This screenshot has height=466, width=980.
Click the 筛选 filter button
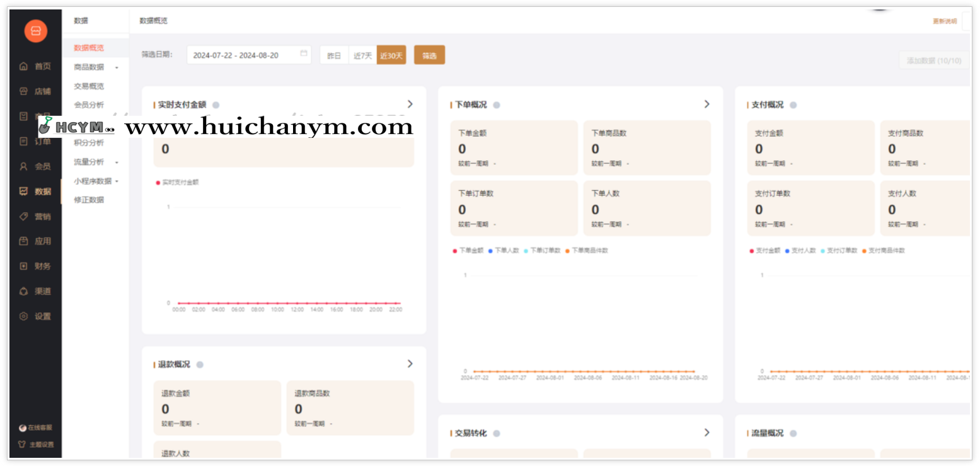[429, 55]
